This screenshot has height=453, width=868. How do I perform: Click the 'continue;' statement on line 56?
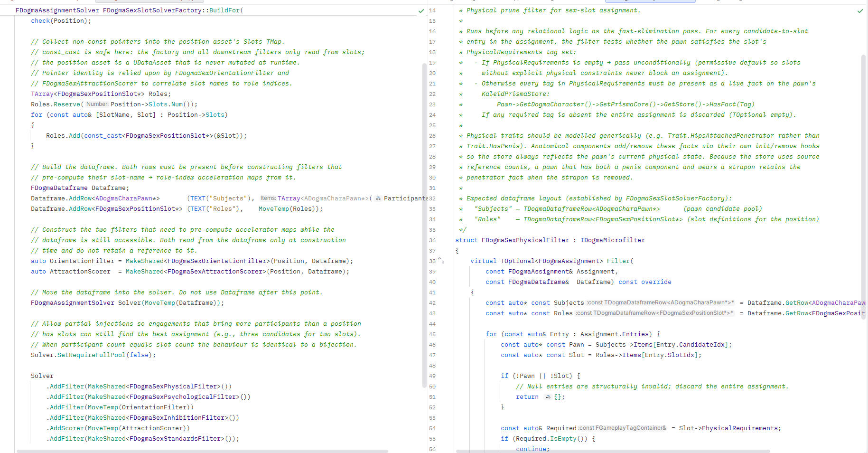[x=533, y=449]
